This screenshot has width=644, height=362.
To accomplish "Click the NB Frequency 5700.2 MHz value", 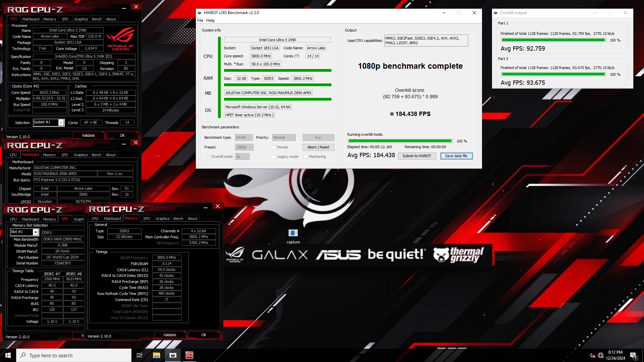I will click(x=199, y=243).
